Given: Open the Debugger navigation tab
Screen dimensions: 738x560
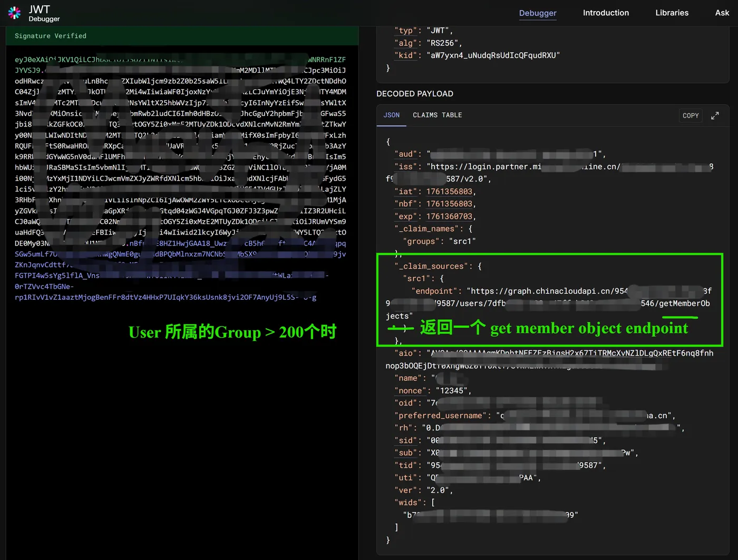Looking at the screenshot, I should click(x=538, y=13).
